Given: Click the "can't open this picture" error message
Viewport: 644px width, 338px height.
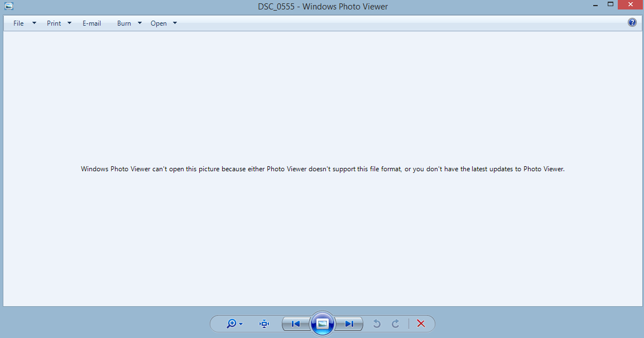Looking at the screenshot, I should pos(323,169).
